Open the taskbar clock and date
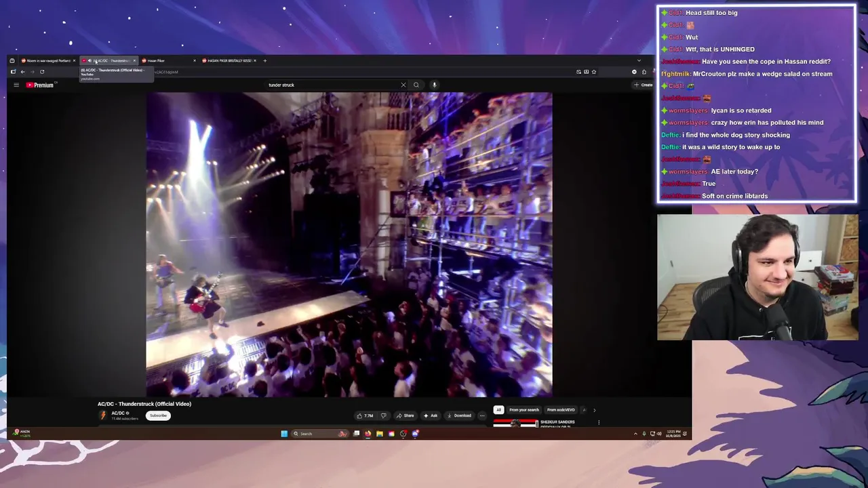The image size is (868, 488). 674,434
